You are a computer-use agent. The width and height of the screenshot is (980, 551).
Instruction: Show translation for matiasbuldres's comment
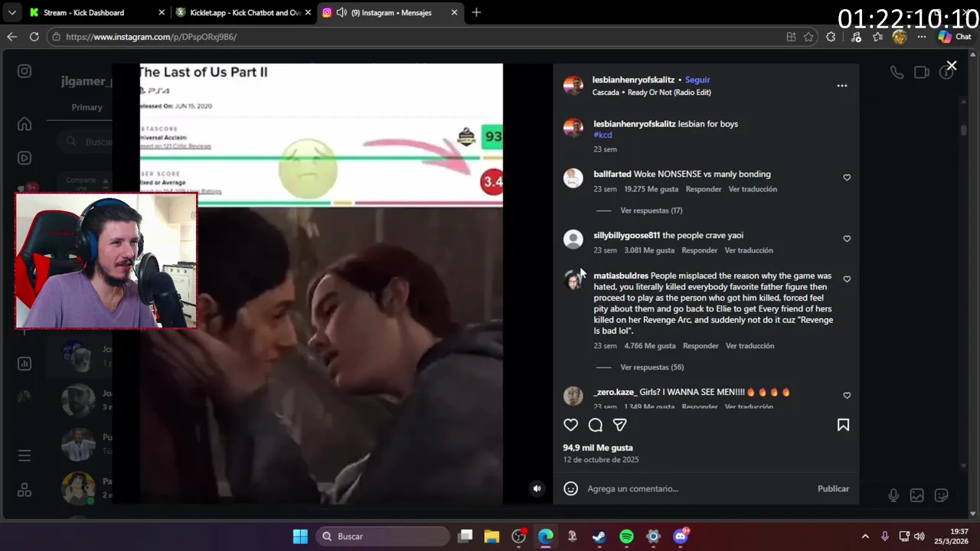click(x=750, y=346)
